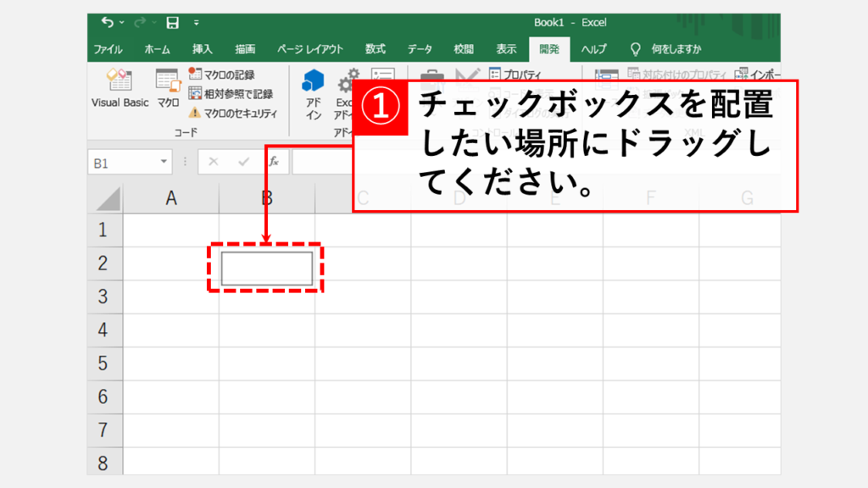The image size is (868, 488).
Task: Select column A header
Action: [x=170, y=199]
